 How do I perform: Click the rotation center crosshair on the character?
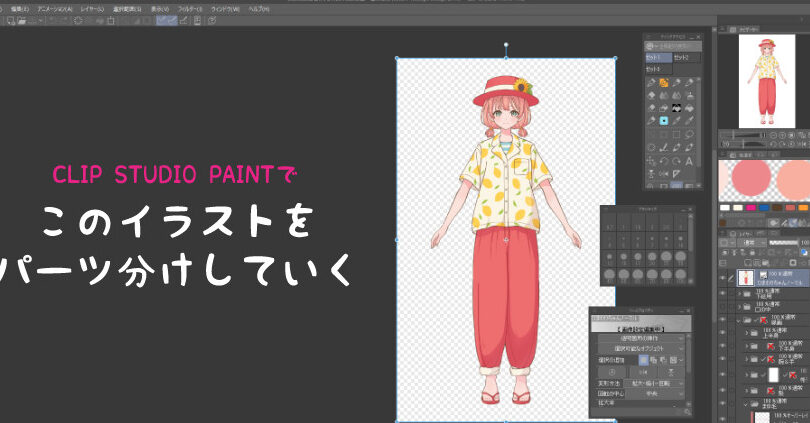(x=505, y=240)
